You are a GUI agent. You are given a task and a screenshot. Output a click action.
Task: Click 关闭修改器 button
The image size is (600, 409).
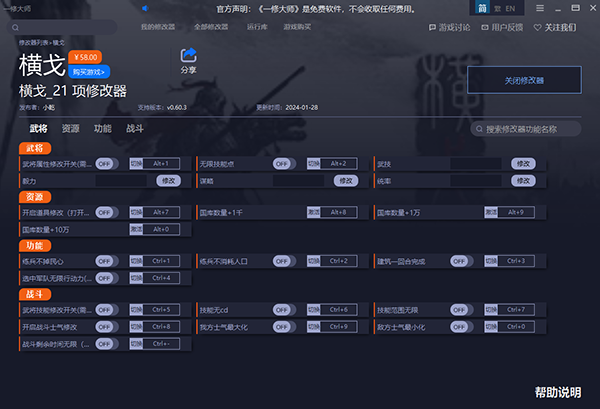[x=524, y=80]
